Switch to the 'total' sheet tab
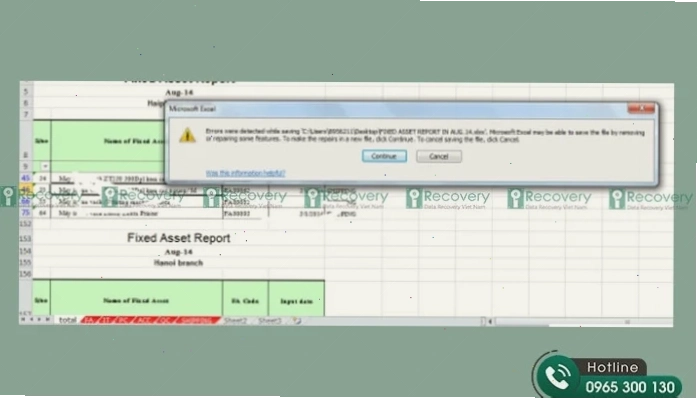697x399 pixels. click(x=68, y=320)
